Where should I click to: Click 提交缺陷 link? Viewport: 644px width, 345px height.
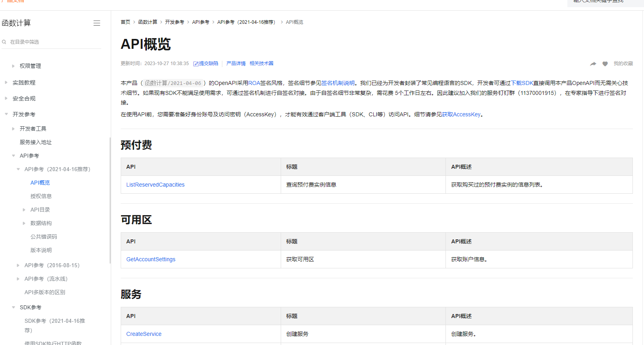[x=208, y=64]
